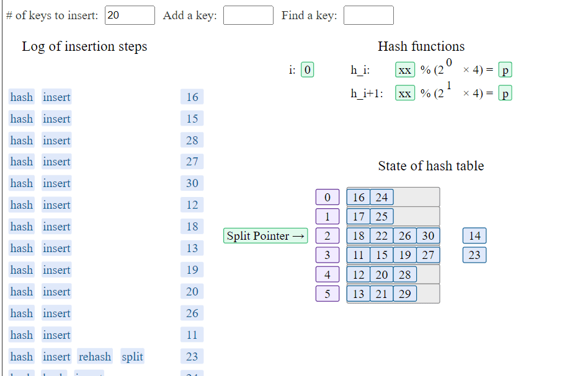Click key 26 in the insertion log
The width and height of the screenshot is (588, 376).
(192, 313)
